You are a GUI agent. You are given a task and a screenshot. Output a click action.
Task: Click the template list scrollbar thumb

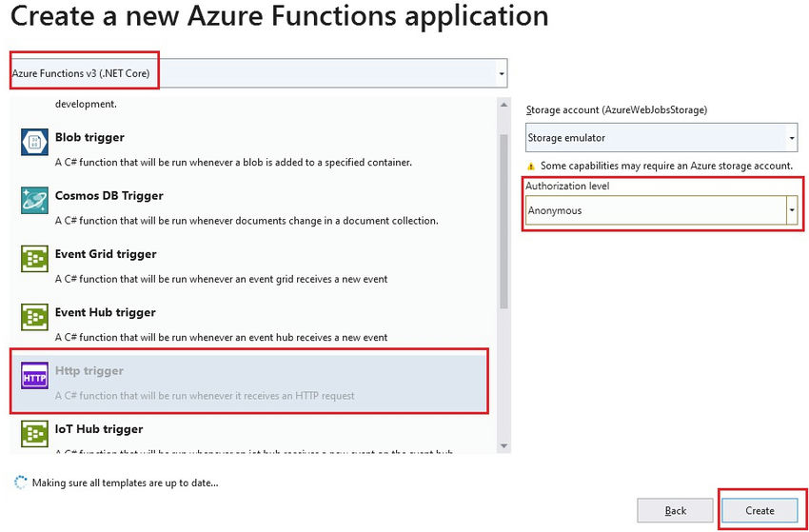[x=504, y=219]
